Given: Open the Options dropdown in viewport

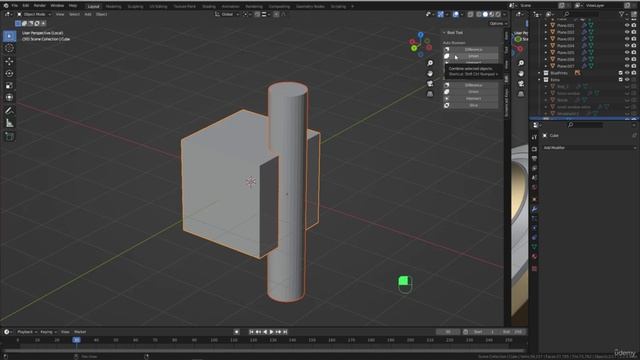Looking at the screenshot, I should point(498,24).
